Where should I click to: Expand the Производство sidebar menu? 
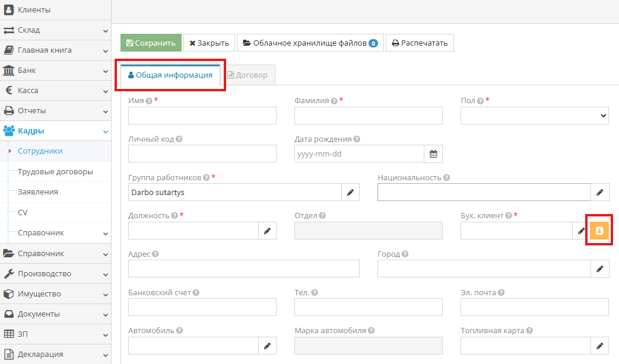[55, 274]
